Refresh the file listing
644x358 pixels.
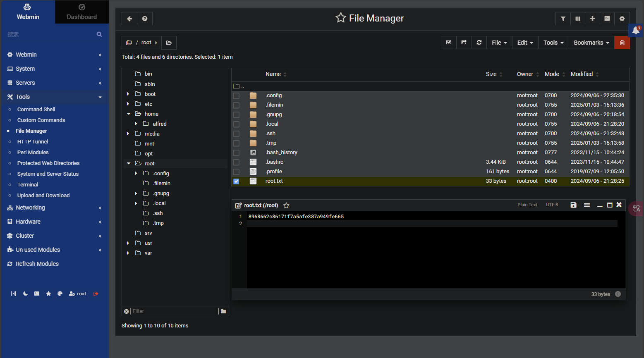tap(479, 43)
